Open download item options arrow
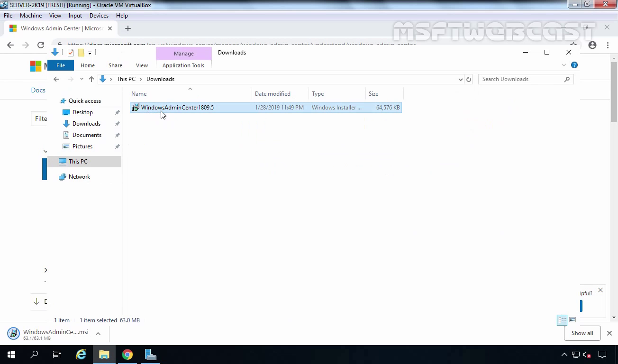Image resolution: width=618 pixels, height=364 pixels. coord(98,334)
